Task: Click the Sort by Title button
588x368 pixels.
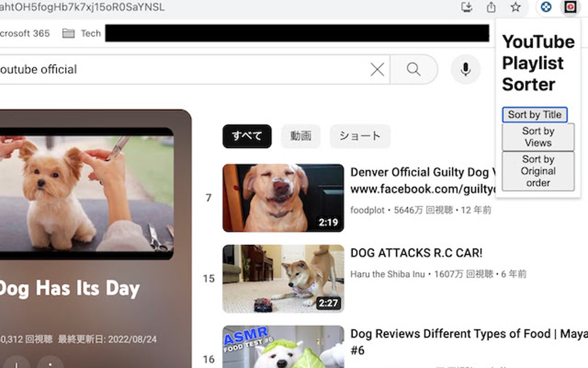Action: [535, 114]
